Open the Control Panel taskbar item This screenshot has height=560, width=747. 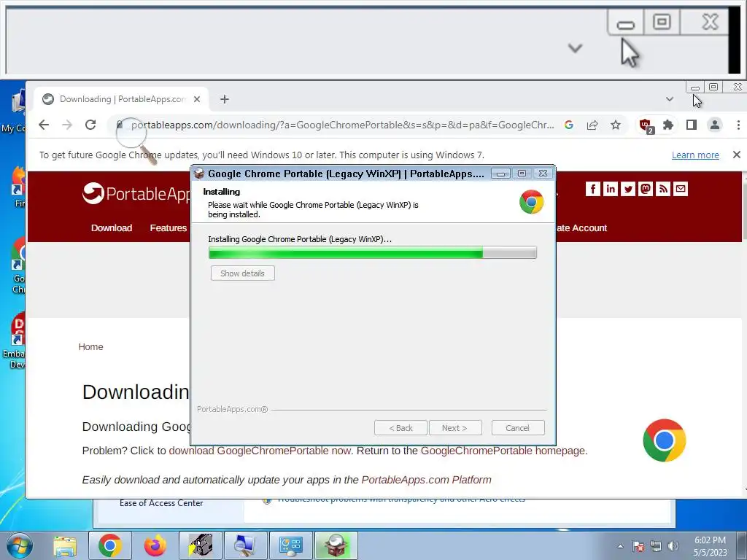coord(291,545)
